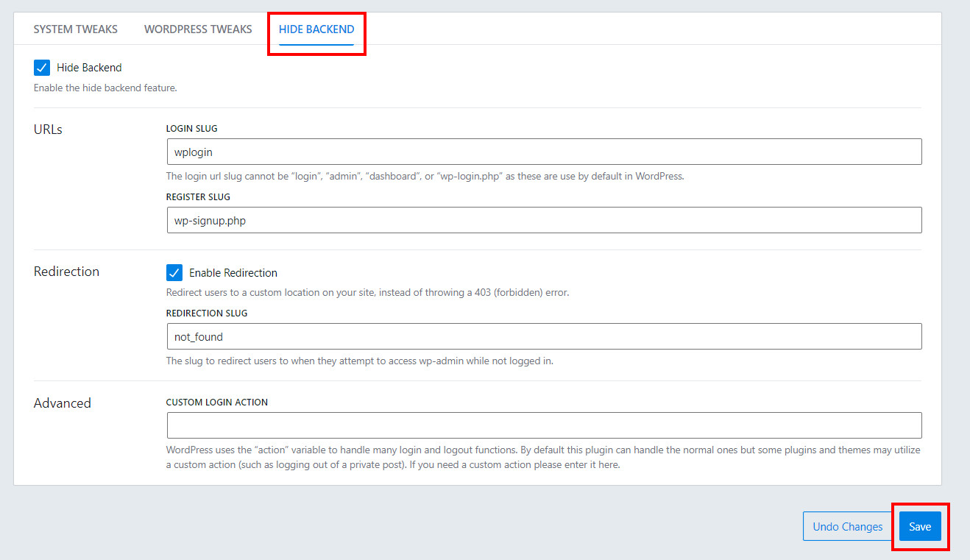The image size is (970, 560).
Task: Open the WordPress Tweaks tab
Action: click(x=198, y=29)
